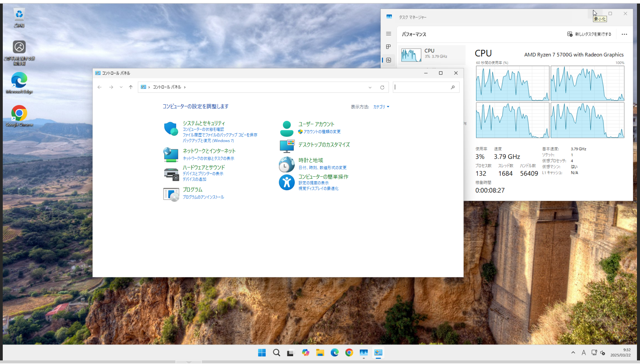This screenshot has width=640, height=364.
Task: Open File Explorer from the taskbar
Action: pyautogui.click(x=320, y=353)
